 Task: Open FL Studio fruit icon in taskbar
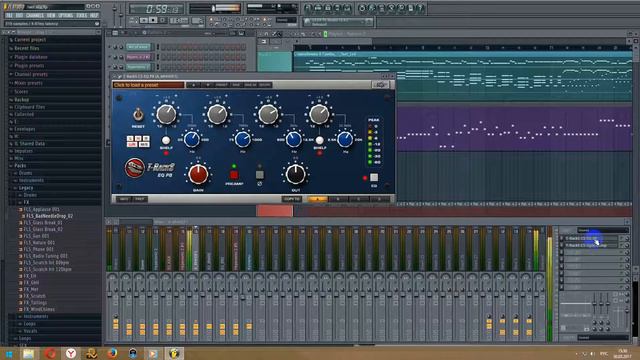[174, 353]
